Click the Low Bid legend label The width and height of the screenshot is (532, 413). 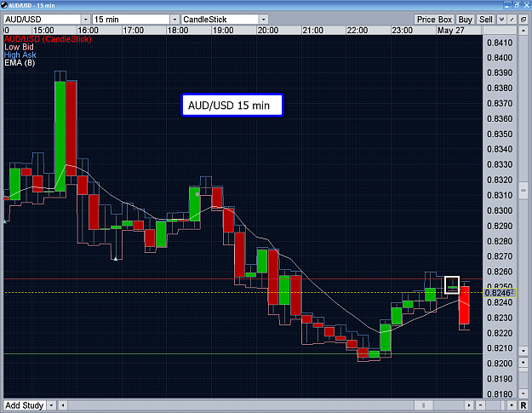coord(19,47)
